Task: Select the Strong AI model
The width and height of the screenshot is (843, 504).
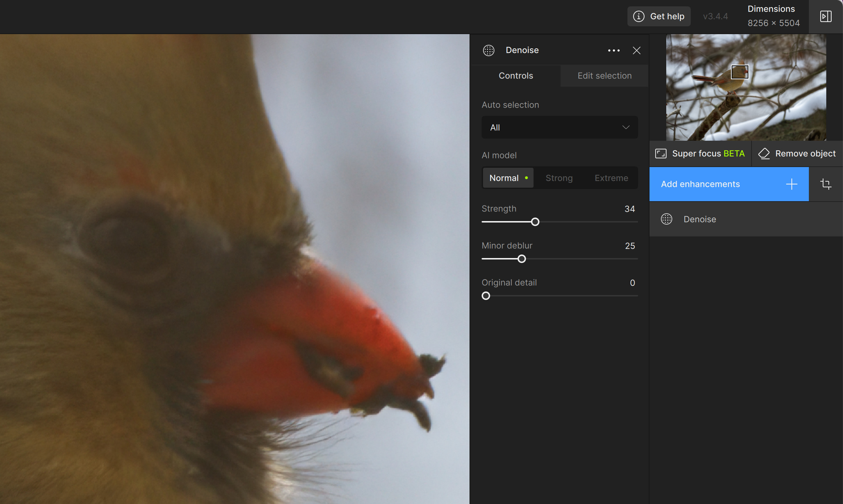Action: [559, 178]
